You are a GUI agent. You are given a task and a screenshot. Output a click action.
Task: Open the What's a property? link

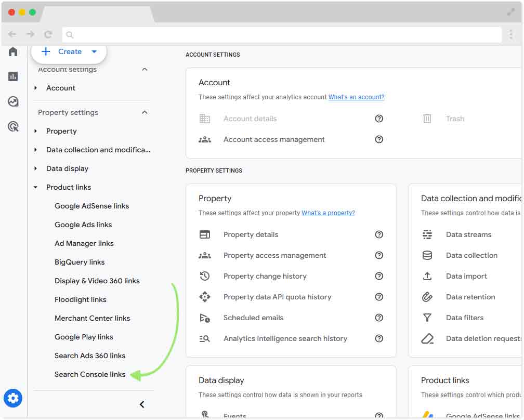click(328, 213)
